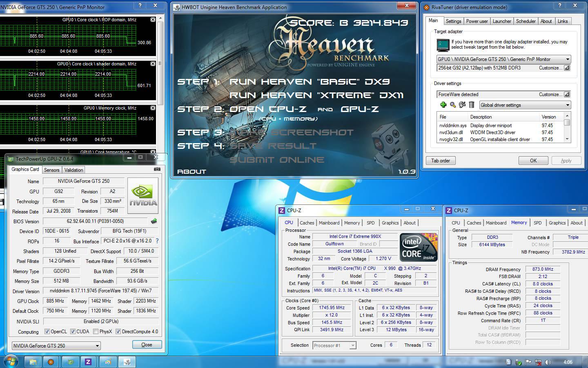Viewport: 588px width, 368px height.
Task: Click the trash can icon in RivaTuner
Action: (x=471, y=105)
